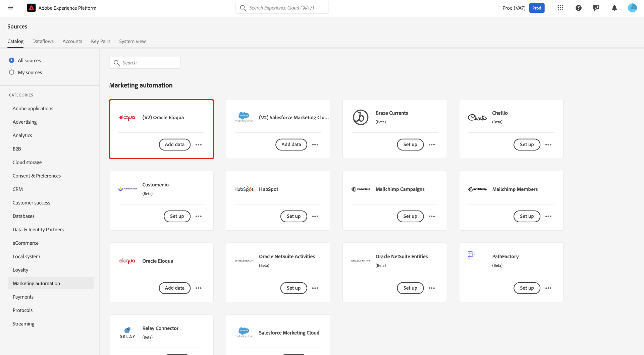644x355 pixels.
Task: Open the hamburger navigation menu
Action: [10, 8]
